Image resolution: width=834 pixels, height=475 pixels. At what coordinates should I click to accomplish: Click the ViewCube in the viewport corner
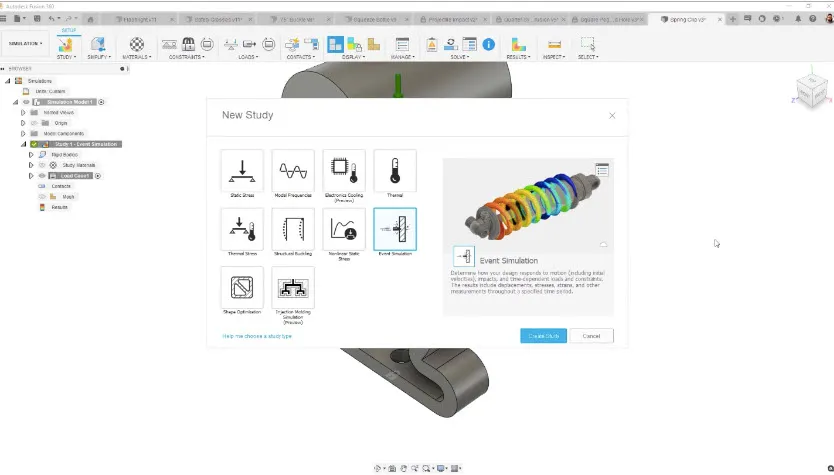[x=812, y=91]
